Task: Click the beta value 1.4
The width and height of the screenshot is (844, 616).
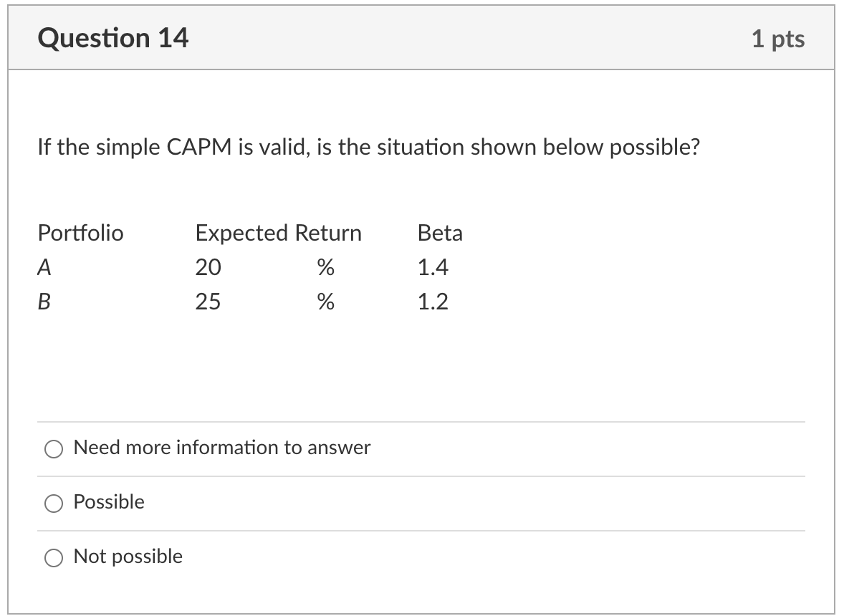Action: click(433, 267)
